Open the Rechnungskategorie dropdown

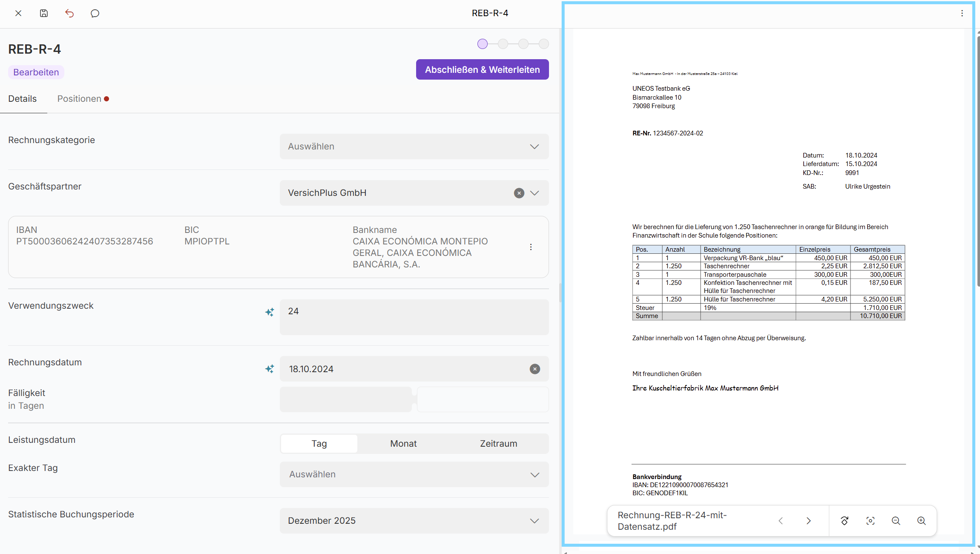tap(414, 146)
